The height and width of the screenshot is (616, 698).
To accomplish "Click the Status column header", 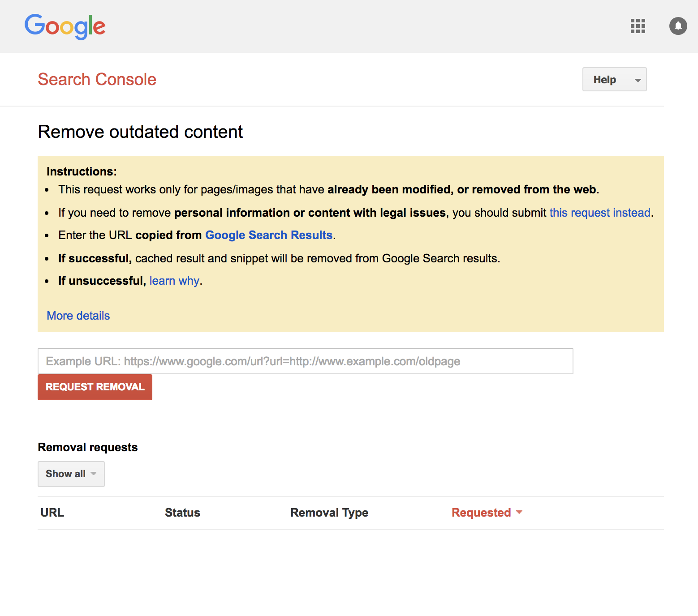I will pyautogui.click(x=182, y=513).
